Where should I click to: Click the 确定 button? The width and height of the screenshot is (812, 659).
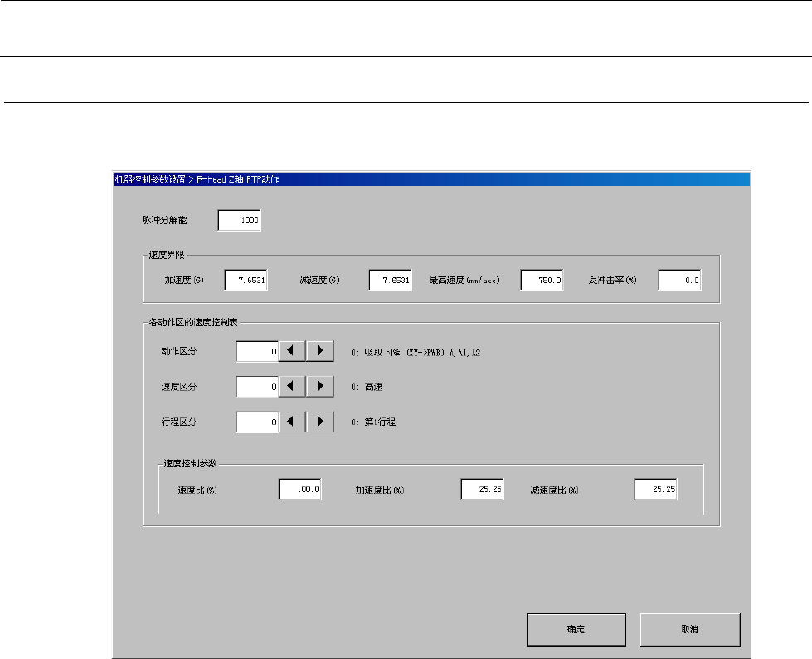(576, 629)
